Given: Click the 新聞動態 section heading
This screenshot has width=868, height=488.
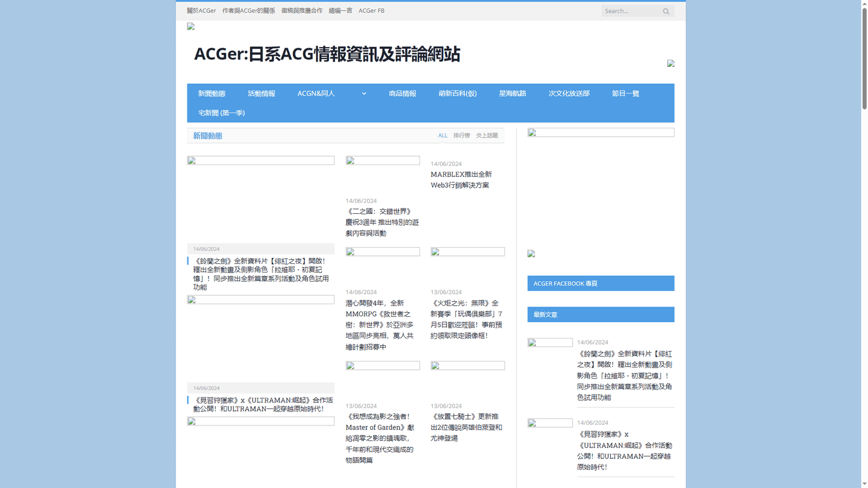Looking at the screenshot, I should coord(207,136).
